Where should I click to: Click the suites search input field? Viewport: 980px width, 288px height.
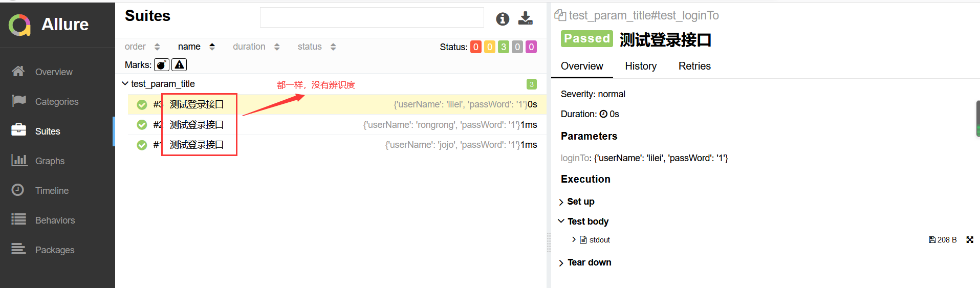(372, 17)
